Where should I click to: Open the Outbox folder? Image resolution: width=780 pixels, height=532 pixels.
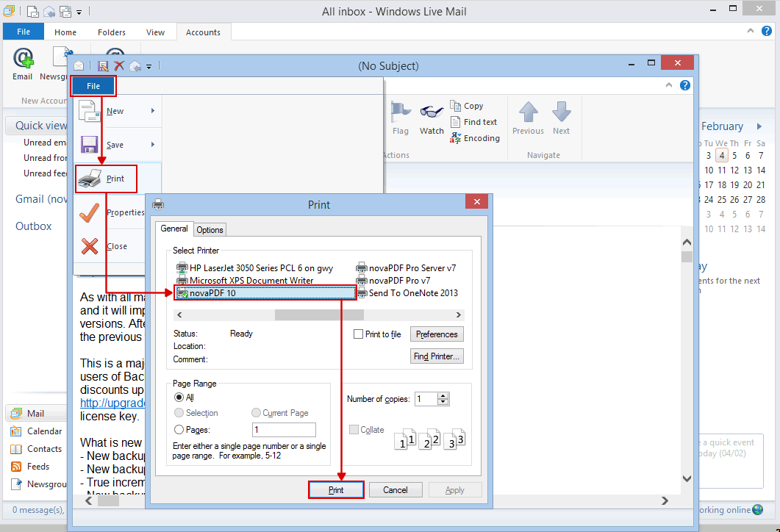[33, 226]
